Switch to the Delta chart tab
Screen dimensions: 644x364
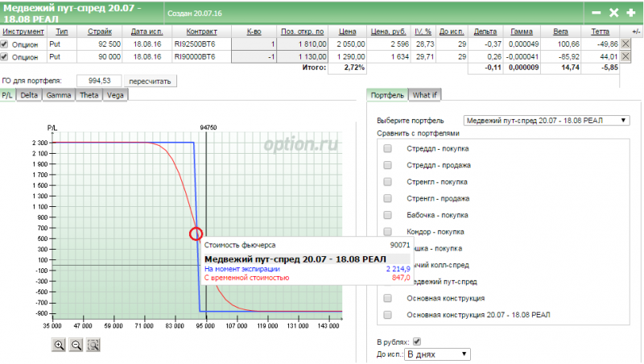pyautogui.click(x=29, y=95)
